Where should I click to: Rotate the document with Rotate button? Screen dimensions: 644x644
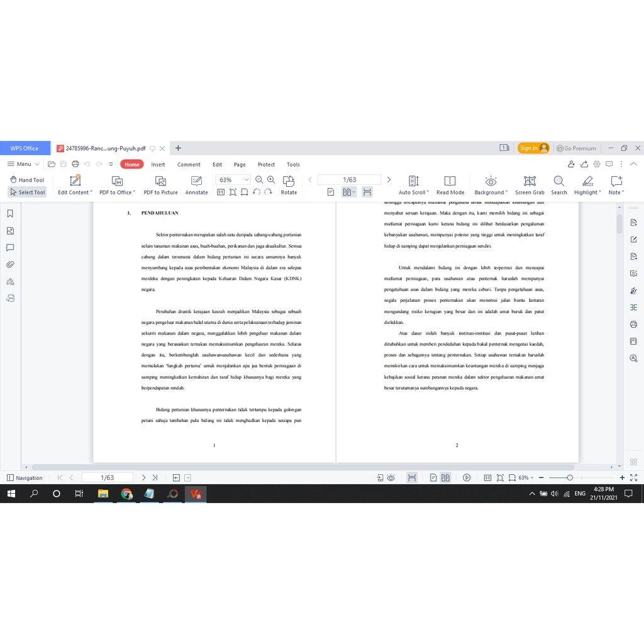289,185
